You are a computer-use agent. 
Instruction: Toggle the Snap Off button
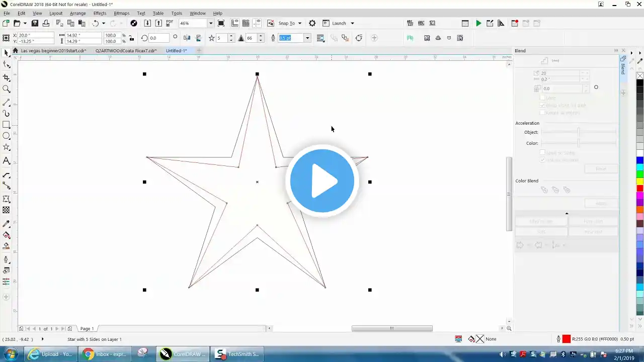click(271, 23)
